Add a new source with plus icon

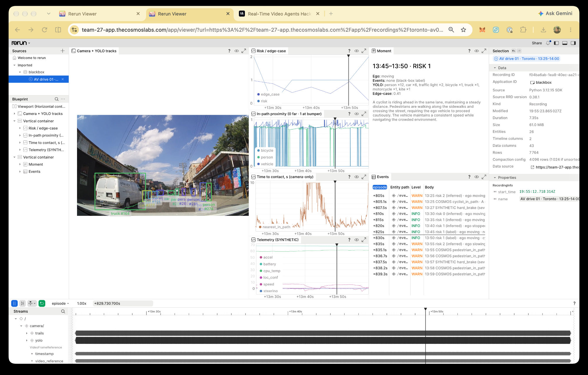(x=63, y=51)
